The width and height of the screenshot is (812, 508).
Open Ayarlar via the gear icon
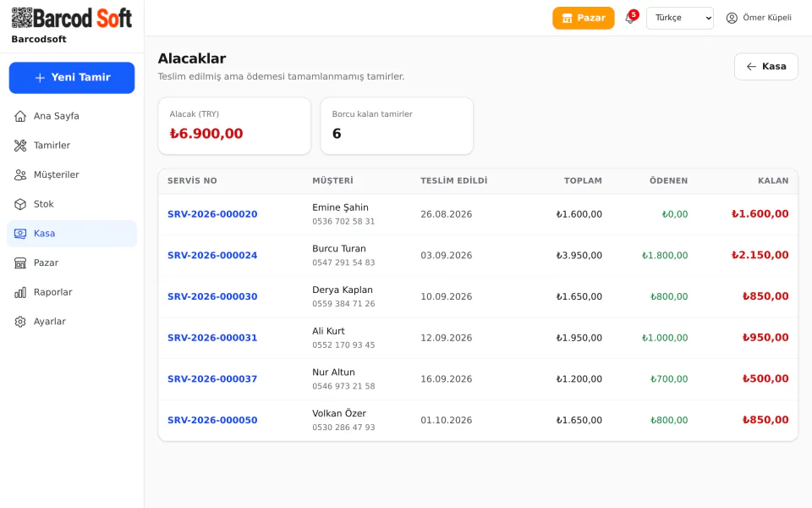[x=20, y=322]
